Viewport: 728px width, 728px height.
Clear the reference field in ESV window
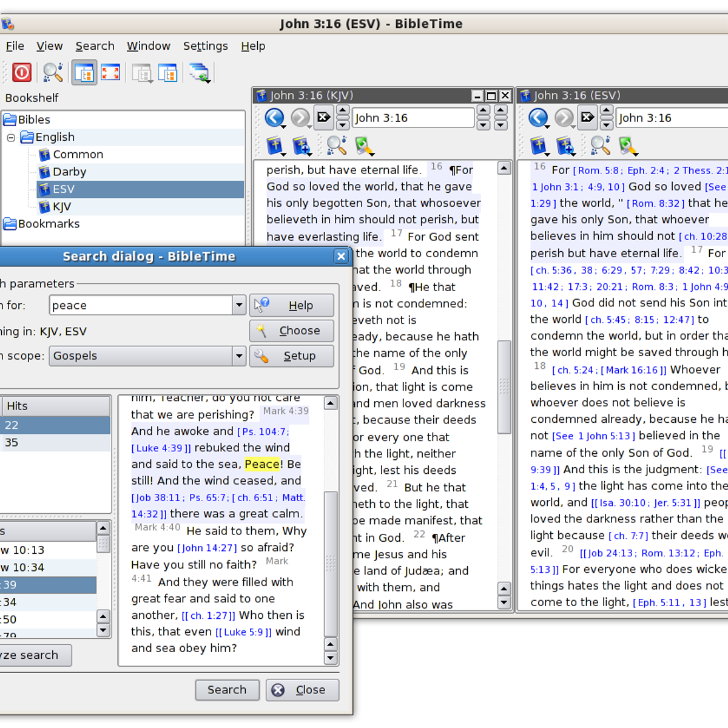[587, 117]
